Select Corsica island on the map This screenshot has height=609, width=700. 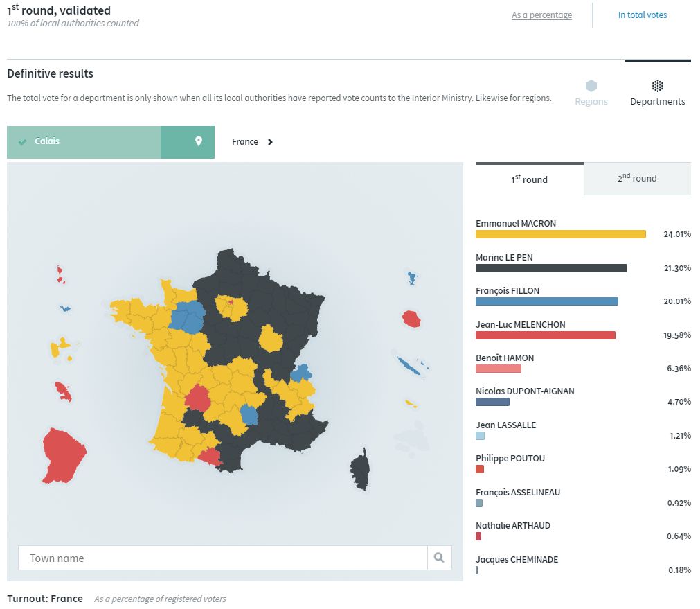[x=359, y=469]
